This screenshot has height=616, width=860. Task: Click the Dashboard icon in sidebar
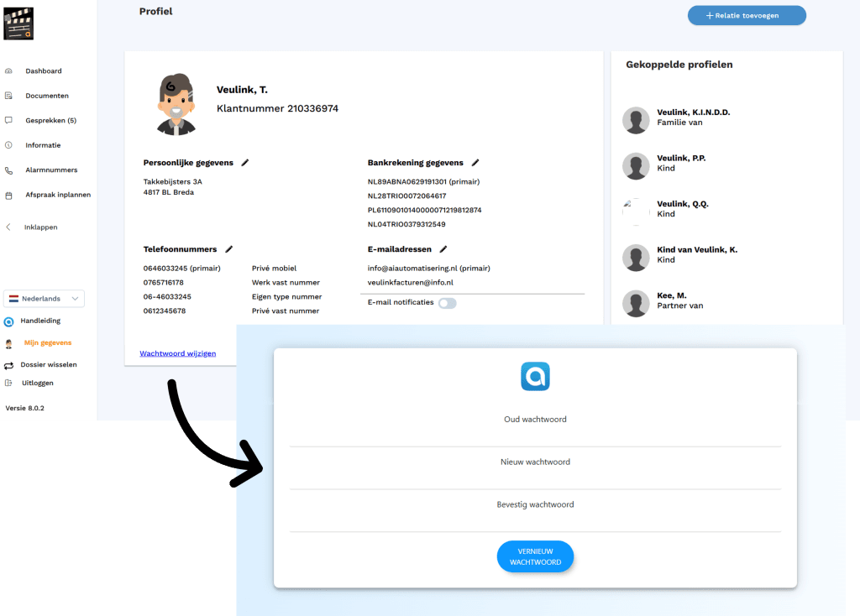(x=8, y=71)
